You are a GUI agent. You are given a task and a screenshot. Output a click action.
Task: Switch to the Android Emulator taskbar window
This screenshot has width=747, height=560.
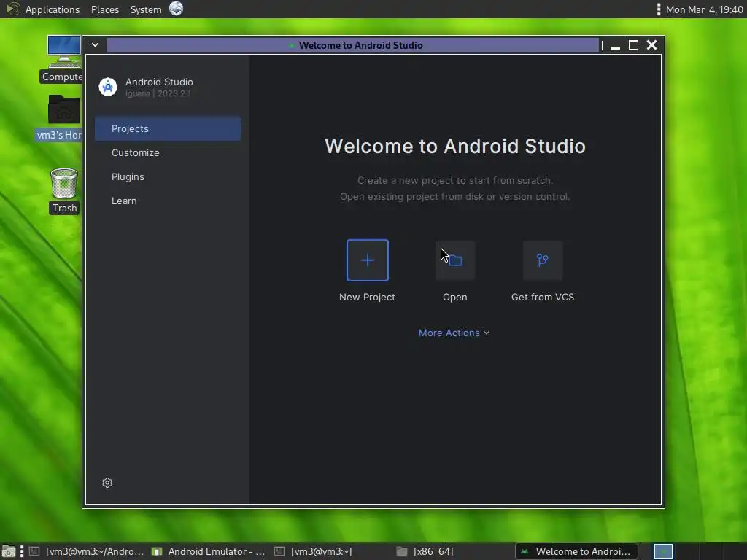click(x=208, y=551)
